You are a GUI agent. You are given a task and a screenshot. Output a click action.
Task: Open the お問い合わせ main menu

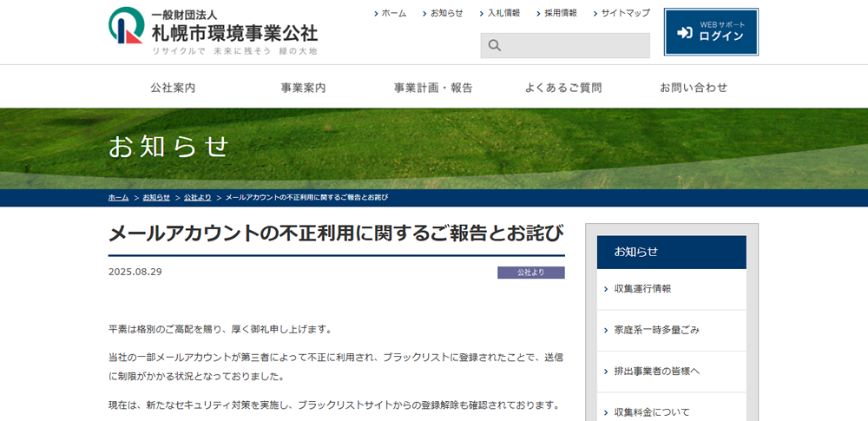[693, 88]
